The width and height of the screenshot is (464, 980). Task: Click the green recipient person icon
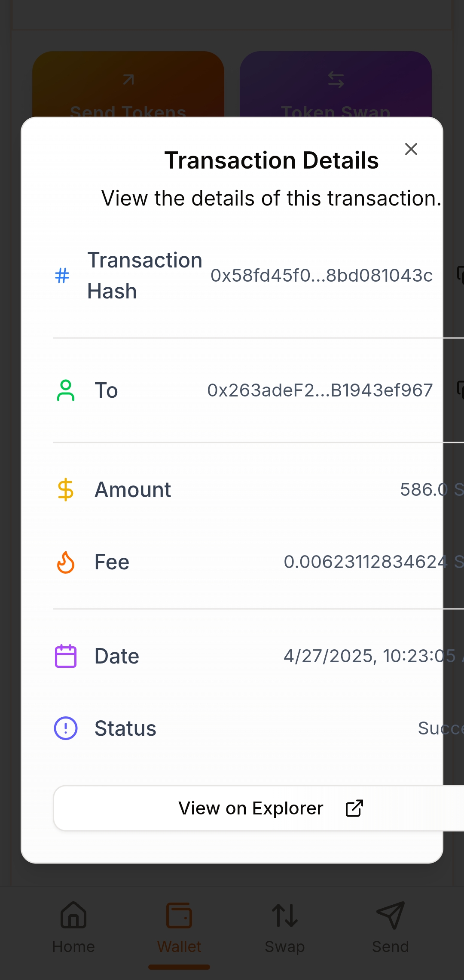pyautogui.click(x=66, y=390)
